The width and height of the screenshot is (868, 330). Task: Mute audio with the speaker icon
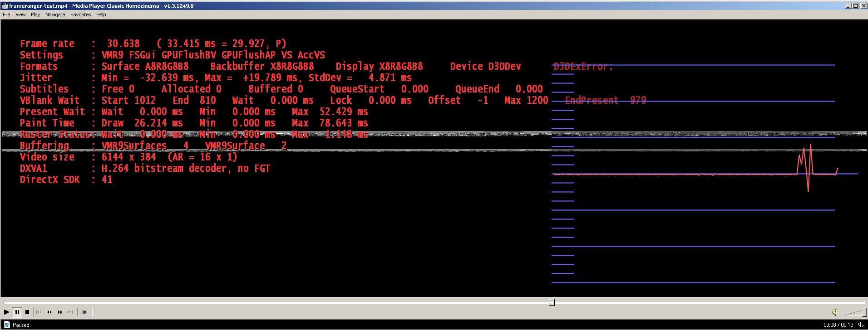[x=834, y=312]
